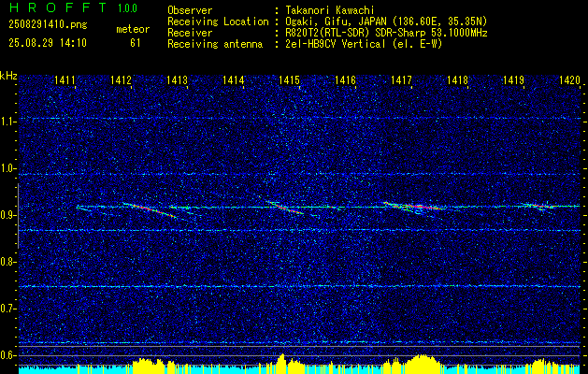
Task: Click the gray frequency range bar beside 0.9
Action: pos(19,216)
